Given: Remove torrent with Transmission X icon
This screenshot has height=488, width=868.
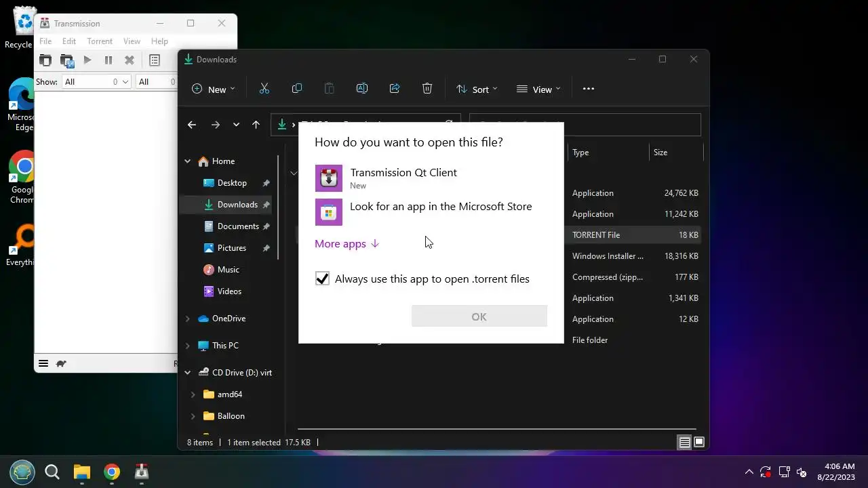Looking at the screenshot, I should [129, 60].
